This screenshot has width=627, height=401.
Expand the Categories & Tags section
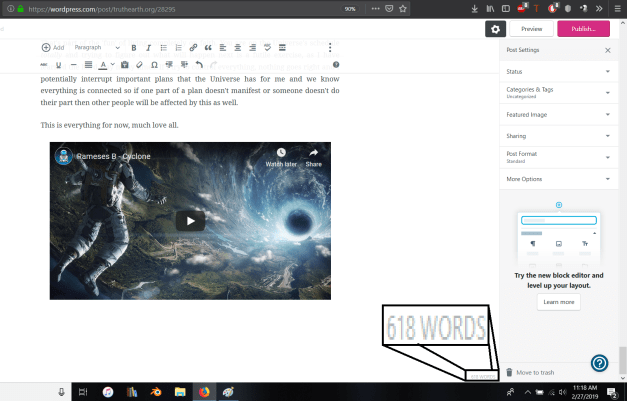pos(559,92)
